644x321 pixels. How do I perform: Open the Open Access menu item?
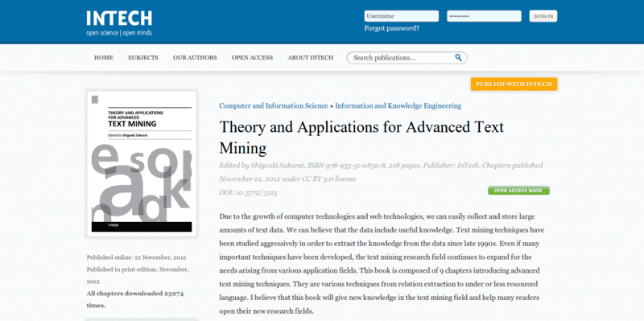[252, 57]
